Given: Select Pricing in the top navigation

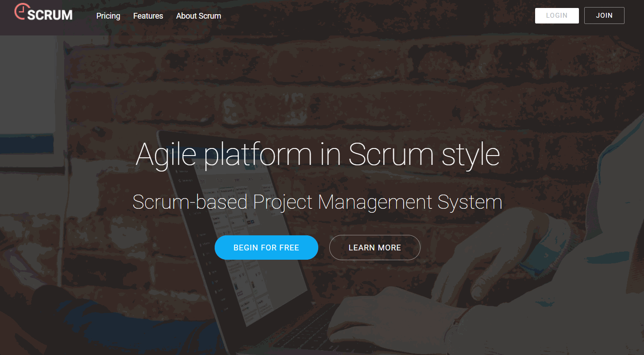Looking at the screenshot, I should (108, 16).
